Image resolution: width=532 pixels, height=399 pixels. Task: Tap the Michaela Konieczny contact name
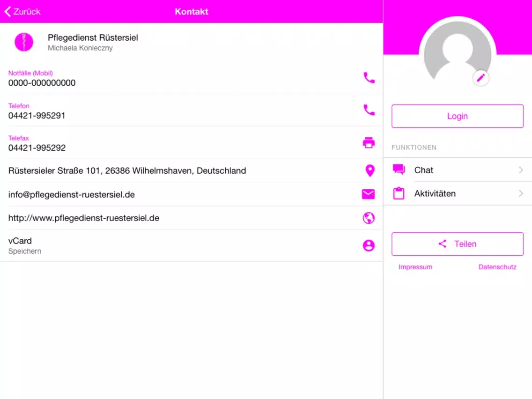pyautogui.click(x=80, y=48)
